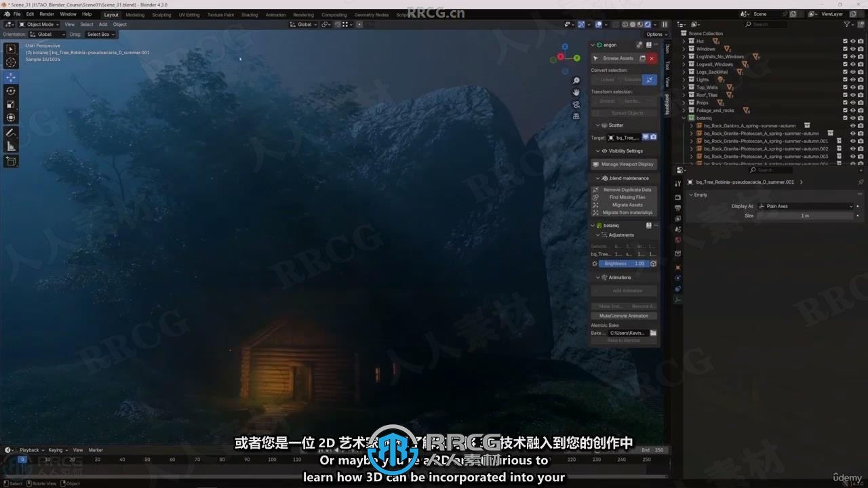The width and height of the screenshot is (868, 488).
Task: Click the Browse Assets button
Action: click(x=614, y=58)
